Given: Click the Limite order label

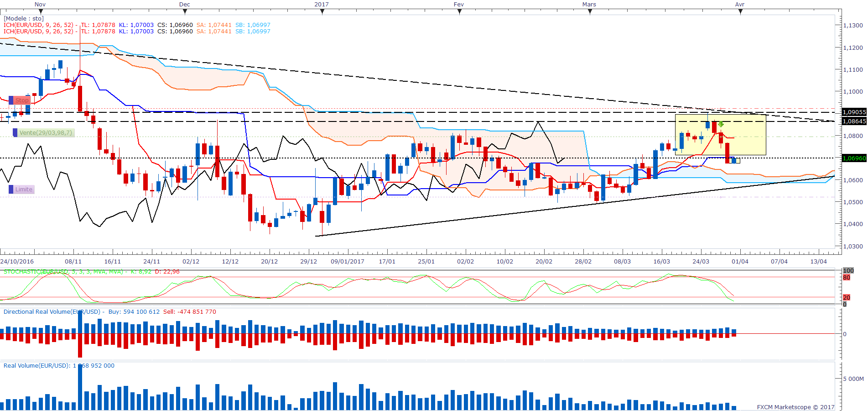Looking at the screenshot, I should (24, 190).
